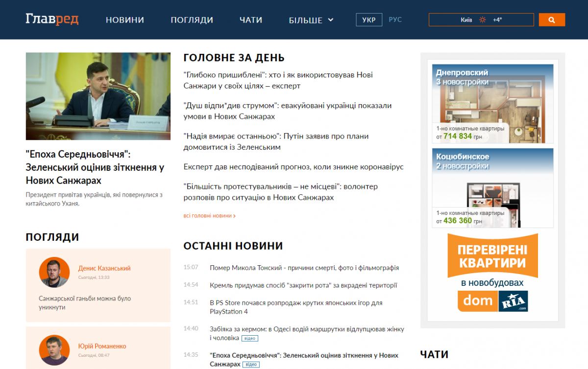The height and width of the screenshot is (369, 588).
Task: Go to the ПОГЛЯДИ menu section
Action: [x=192, y=20]
